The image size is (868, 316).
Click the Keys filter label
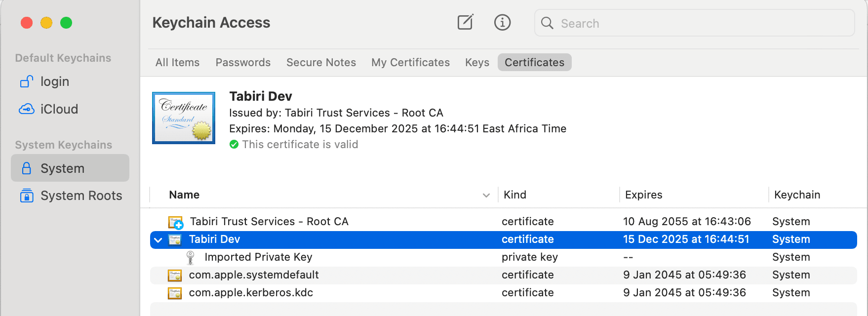click(x=476, y=62)
